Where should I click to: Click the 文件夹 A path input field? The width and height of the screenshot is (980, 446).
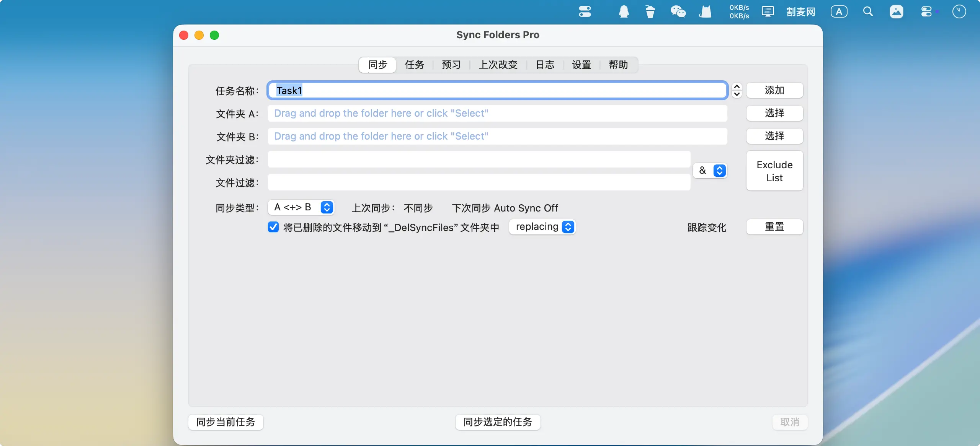pos(497,114)
